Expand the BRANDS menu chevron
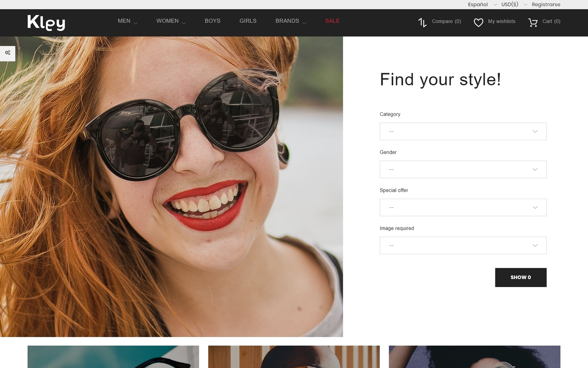 pos(304,23)
